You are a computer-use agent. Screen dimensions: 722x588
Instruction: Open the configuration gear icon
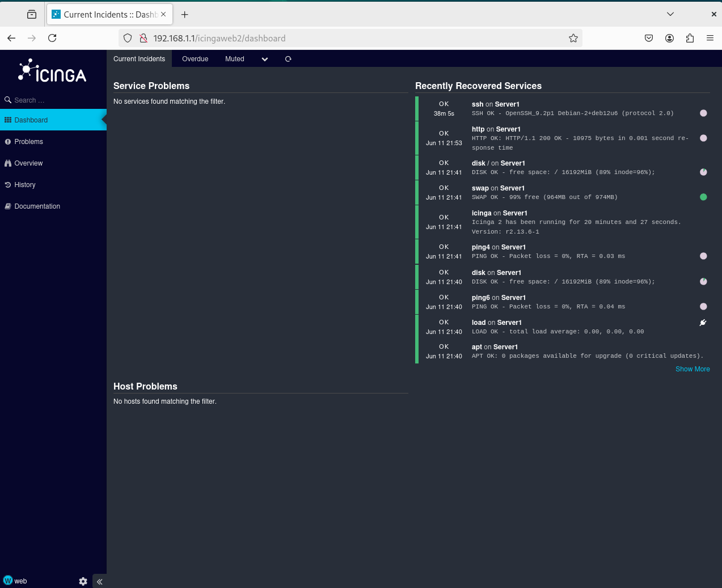[x=83, y=581]
